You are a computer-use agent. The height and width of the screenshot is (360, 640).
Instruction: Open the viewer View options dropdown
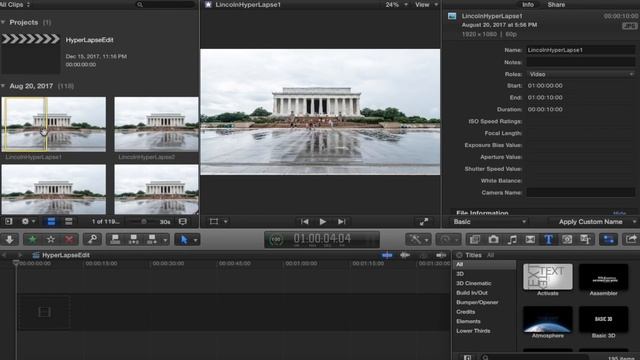pos(426,4)
